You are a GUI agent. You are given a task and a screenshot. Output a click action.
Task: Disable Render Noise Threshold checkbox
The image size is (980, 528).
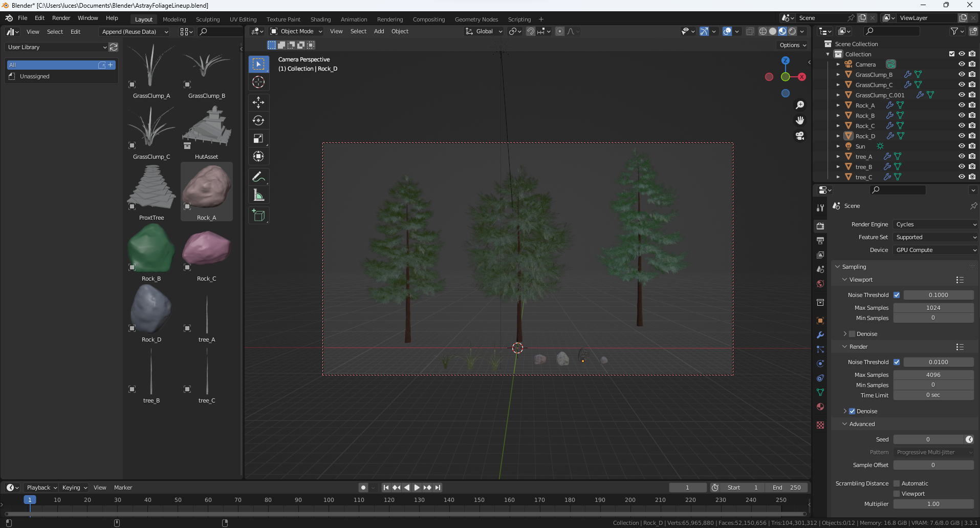(x=897, y=362)
